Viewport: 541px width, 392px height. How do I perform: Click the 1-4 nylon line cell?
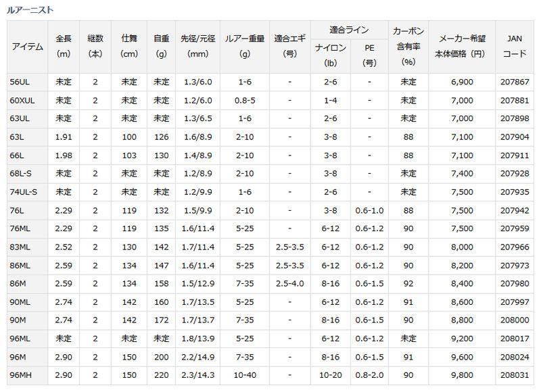331,101
